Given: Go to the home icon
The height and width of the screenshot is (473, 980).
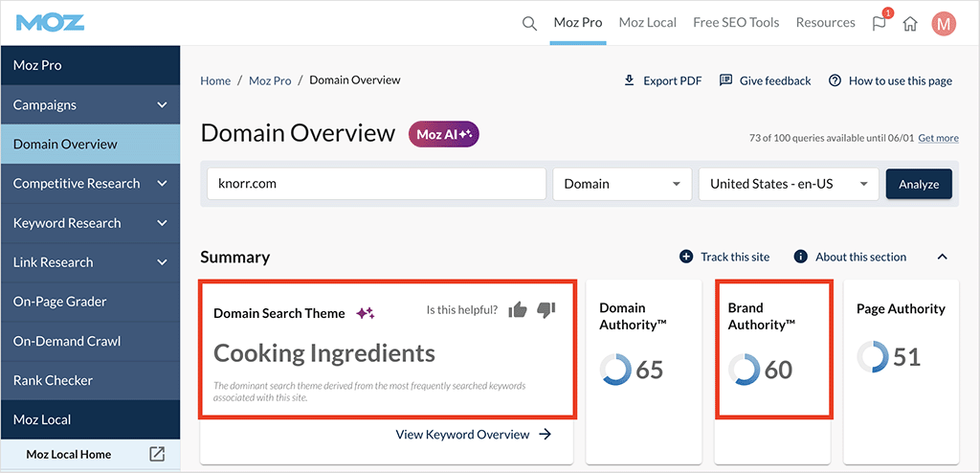Looking at the screenshot, I should tap(911, 23).
